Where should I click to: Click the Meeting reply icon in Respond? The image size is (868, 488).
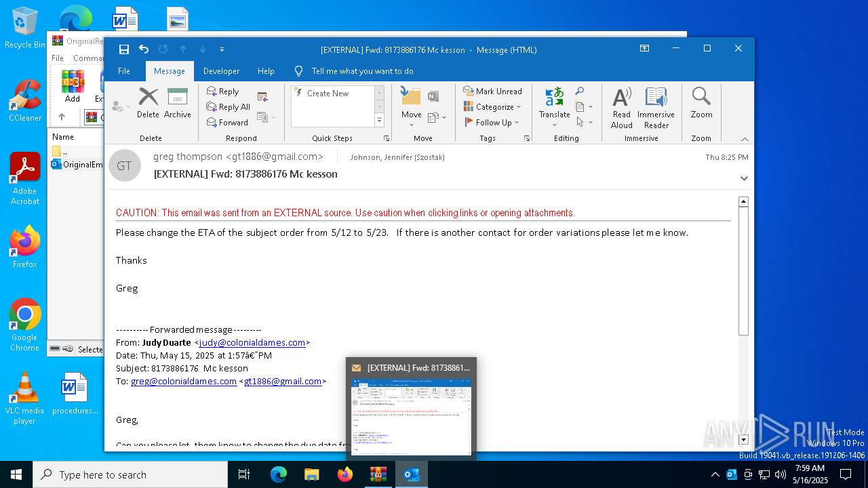point(262,96)
